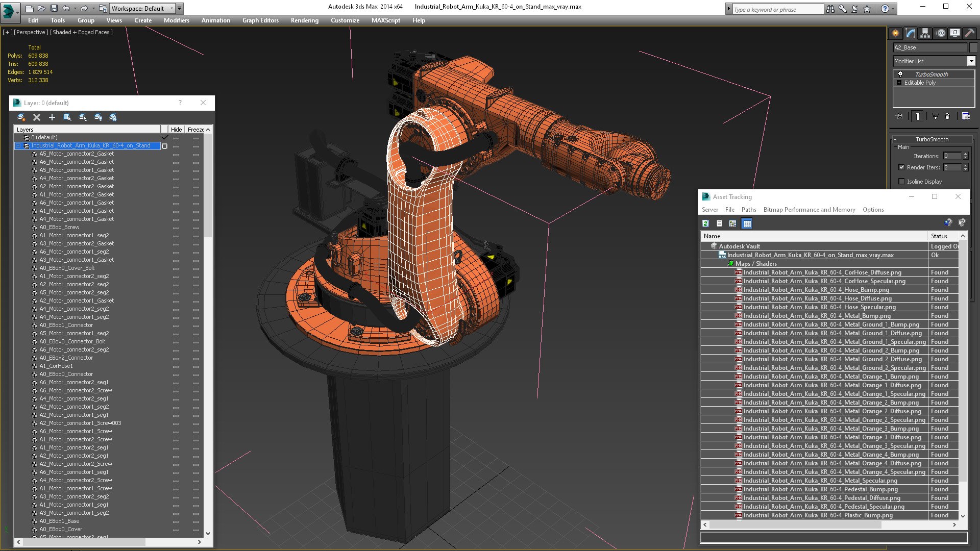Screen dimensions: 980x551
Task: Click Delete layer X icon in Layer dialog
Action: pyautogui.click(x=37, y=117)
